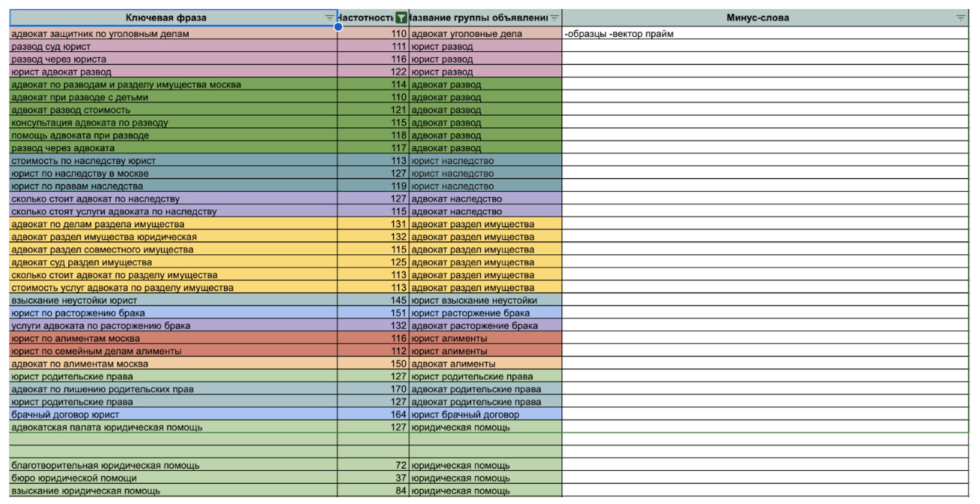Select frequency value 111
980x504 pixels.
tap(374, 47)
